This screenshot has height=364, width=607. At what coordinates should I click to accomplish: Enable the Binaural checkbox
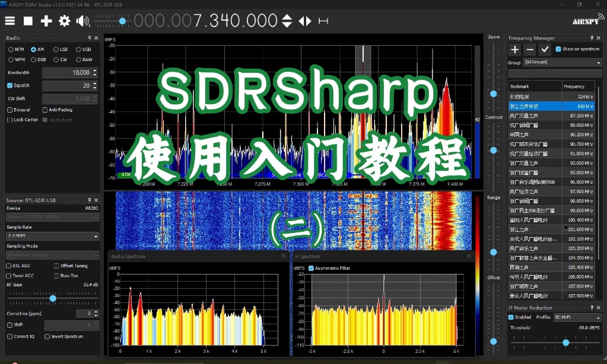[9, 110]
